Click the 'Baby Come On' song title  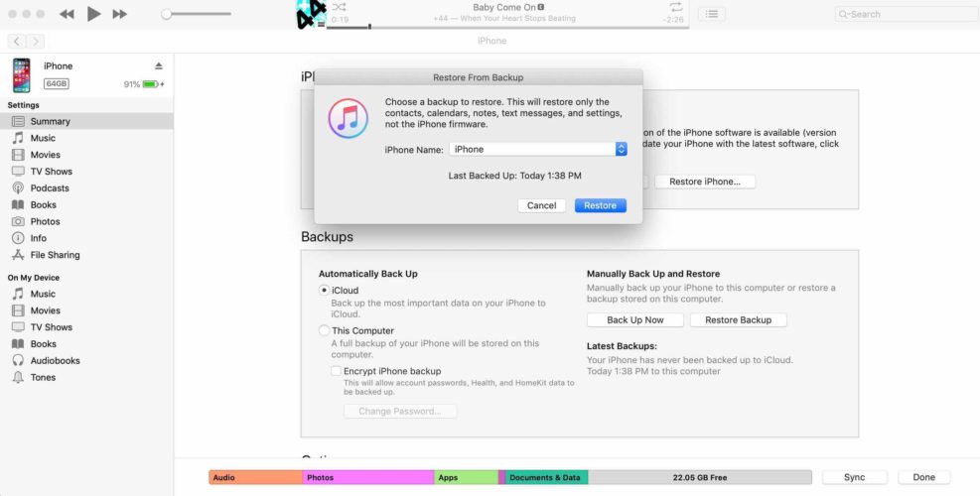pos(504,8)
